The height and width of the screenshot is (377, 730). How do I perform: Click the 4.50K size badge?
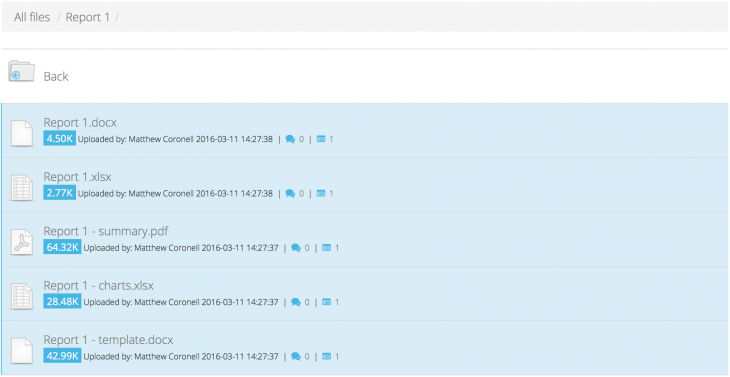[60, 139]
